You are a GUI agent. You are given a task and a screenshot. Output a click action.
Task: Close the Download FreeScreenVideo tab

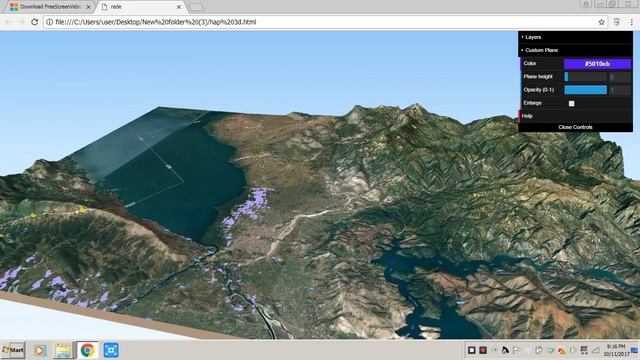click(x=88, y=7)
